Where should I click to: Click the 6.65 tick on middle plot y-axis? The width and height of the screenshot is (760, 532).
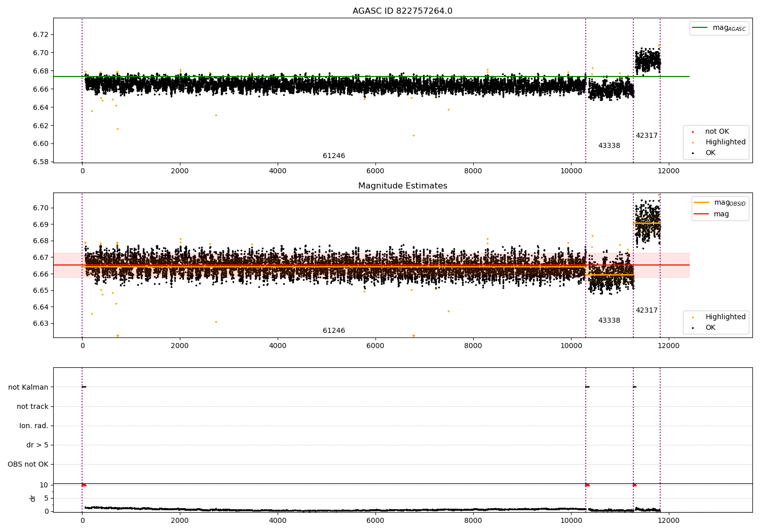pos(41,291)
